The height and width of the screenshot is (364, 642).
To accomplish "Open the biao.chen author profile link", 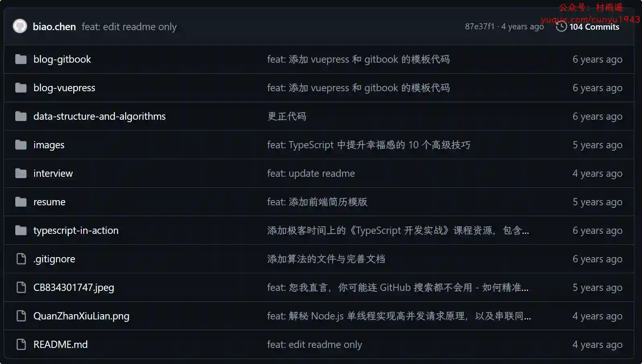I will pyautogui.click(x=54, y=27).
